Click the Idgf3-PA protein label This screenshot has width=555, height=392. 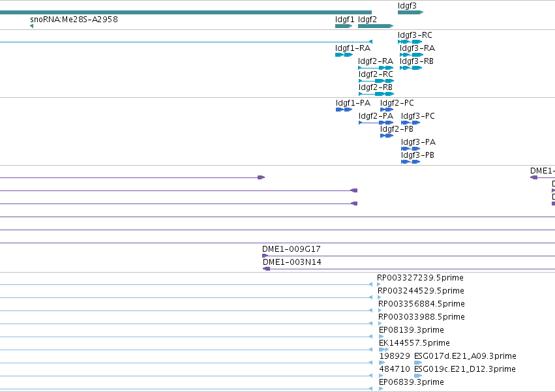[419, 142]
